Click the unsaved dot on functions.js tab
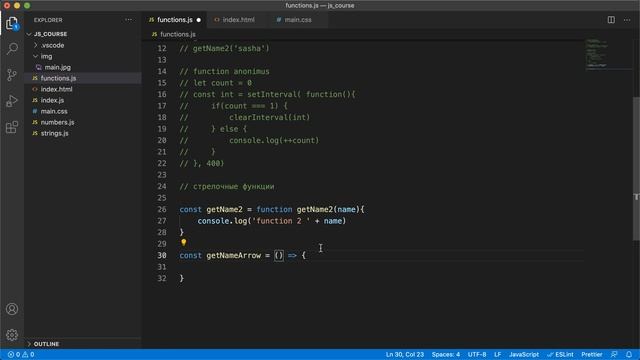Image resolution: width=640 pixels, height=360 pixels. coord(199,20)
